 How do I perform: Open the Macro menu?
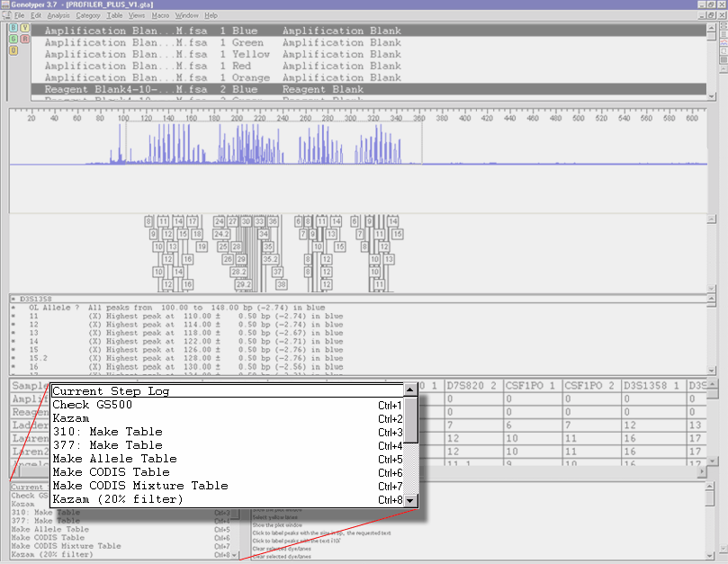160,15
